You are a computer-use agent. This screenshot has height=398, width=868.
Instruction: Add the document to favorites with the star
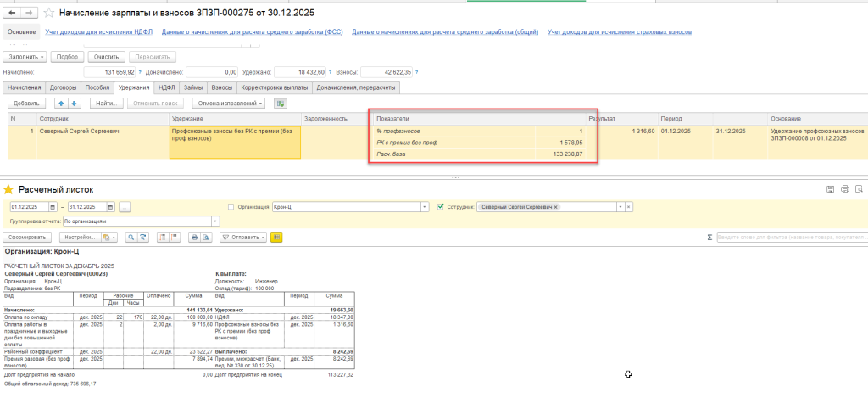tap(48, 13)
